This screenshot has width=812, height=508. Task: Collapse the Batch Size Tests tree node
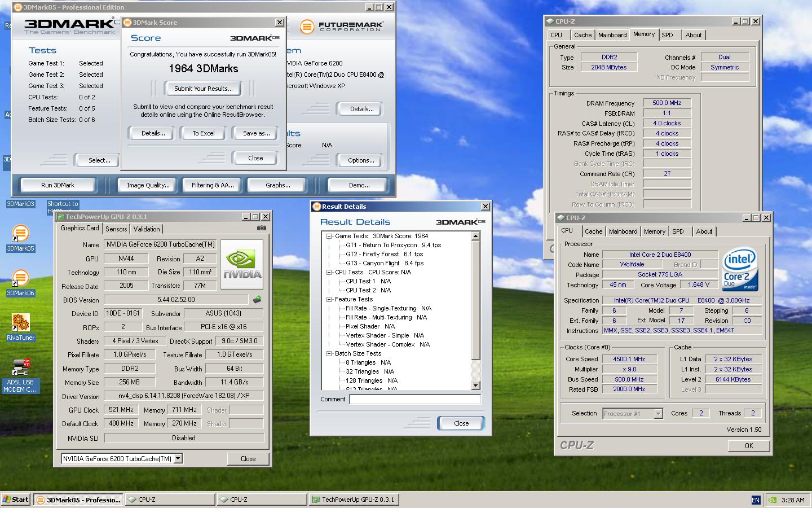(x=329, y=353)
